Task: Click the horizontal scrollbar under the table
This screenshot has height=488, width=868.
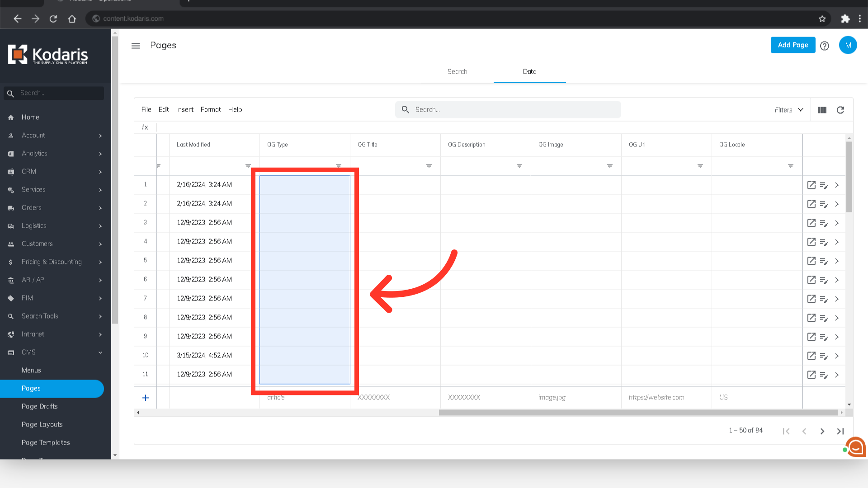Action: [x=637, y=413]
